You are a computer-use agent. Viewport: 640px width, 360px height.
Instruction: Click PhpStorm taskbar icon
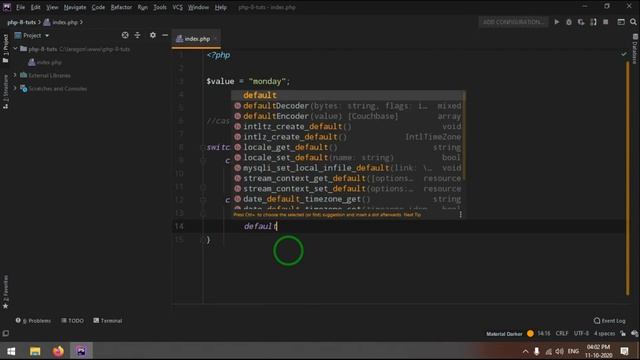tap(81, 351)
